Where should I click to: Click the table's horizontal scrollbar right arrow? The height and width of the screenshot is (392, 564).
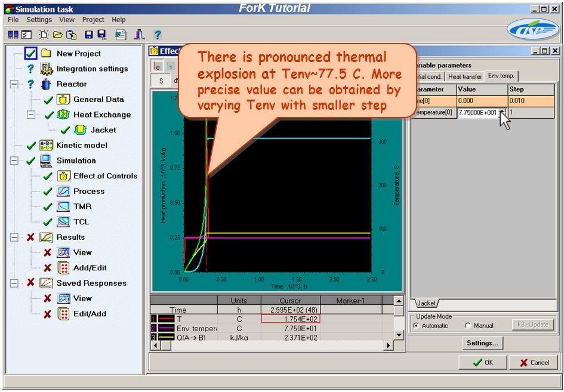pos(388,345)
